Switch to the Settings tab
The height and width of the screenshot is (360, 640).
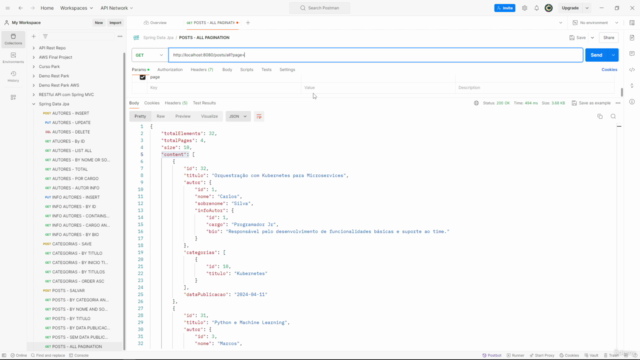(x=287, y=70)
